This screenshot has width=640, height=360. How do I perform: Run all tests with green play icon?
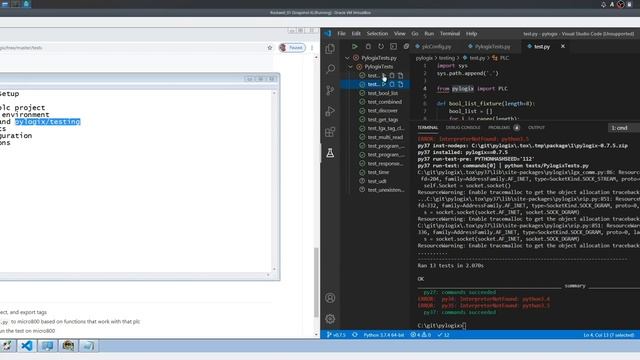coord(355,47)
